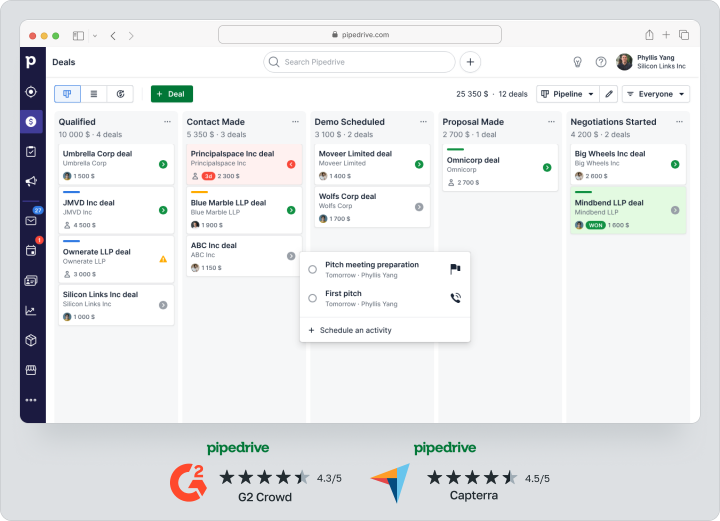Viewport: 720px width, 521px height.
Task: Click the warning triangle on Ownerate LLP deal
Action: click(x=163, y=259)
